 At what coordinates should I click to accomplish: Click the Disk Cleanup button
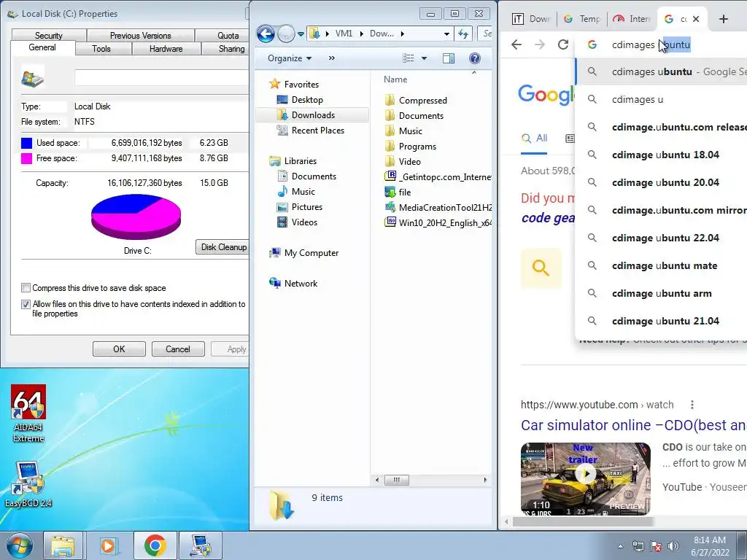point(222,246)
